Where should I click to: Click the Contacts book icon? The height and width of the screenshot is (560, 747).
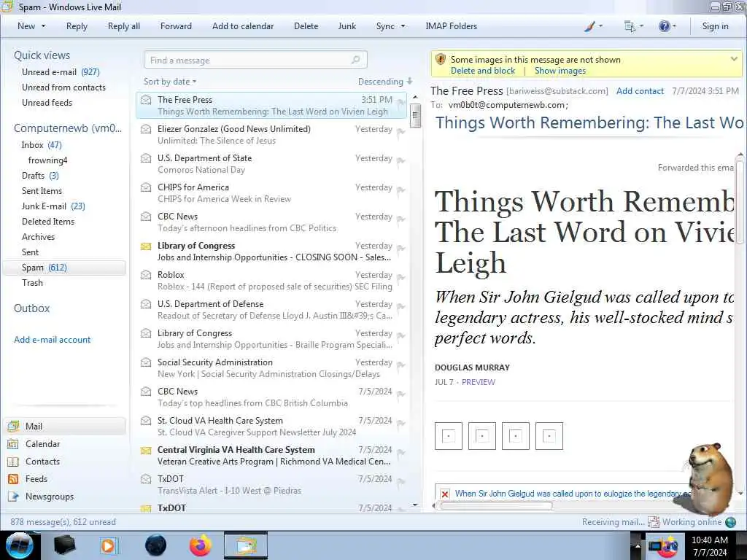tap(13, 462)
